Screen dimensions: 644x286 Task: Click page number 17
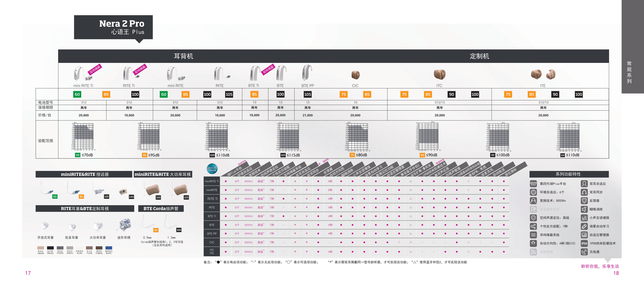(28, 273)
